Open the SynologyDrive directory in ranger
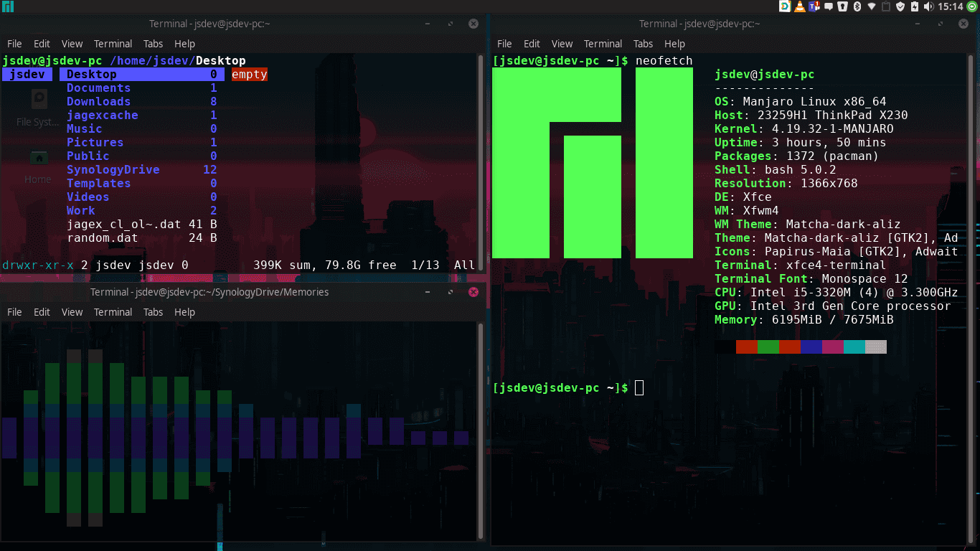Viewport: 980px width, 551px height. [113, 169]
